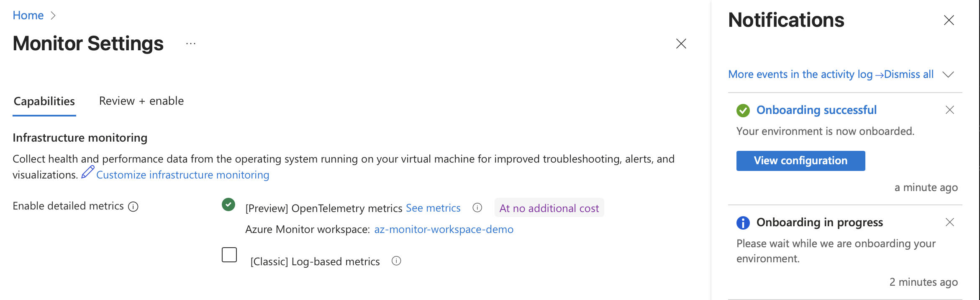980x300 pixels.
Task: Open the See metrics link
Action: pos(433,208)
